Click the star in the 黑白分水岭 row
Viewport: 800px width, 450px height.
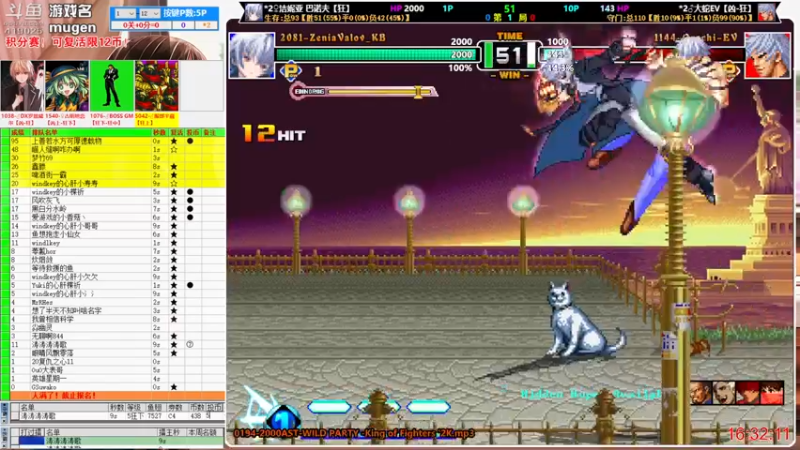pyautogui.click(x=174, y=209)
